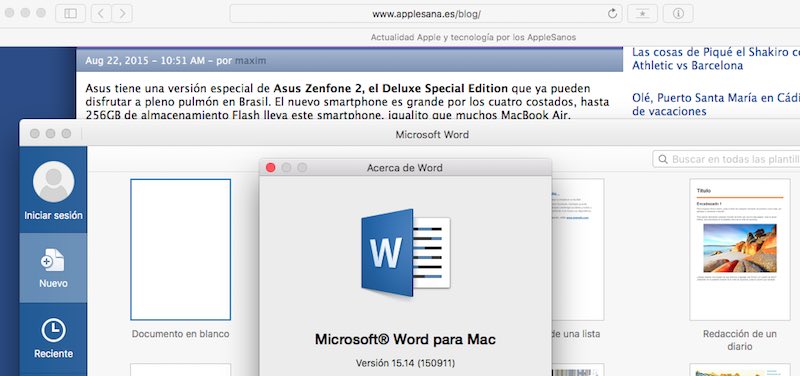This screenshot has height=376, width=800.
Task: Click the search magnifier icon in Word
Action: [x=663, y=159]
